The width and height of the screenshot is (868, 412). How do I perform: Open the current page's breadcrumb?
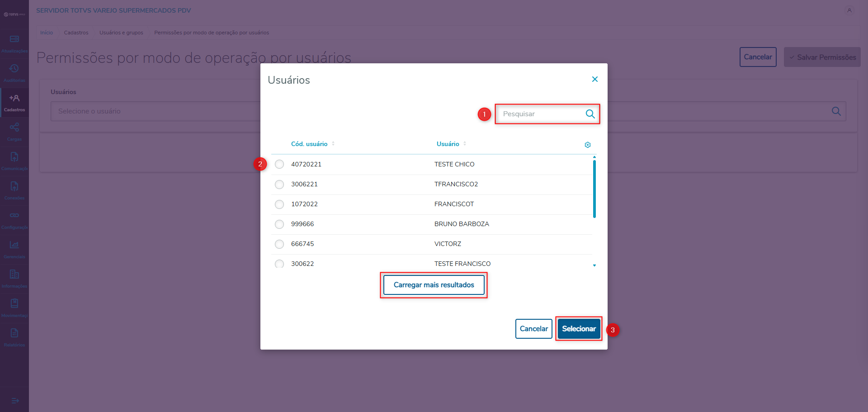pos(212,33)
